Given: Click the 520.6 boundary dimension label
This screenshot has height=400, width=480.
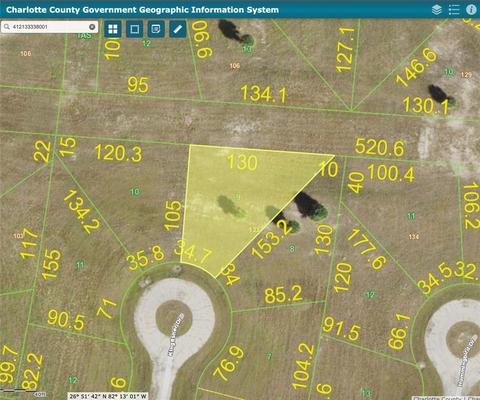Looking at the screenshot, I should pyautogui.click(x=379, y=147).
